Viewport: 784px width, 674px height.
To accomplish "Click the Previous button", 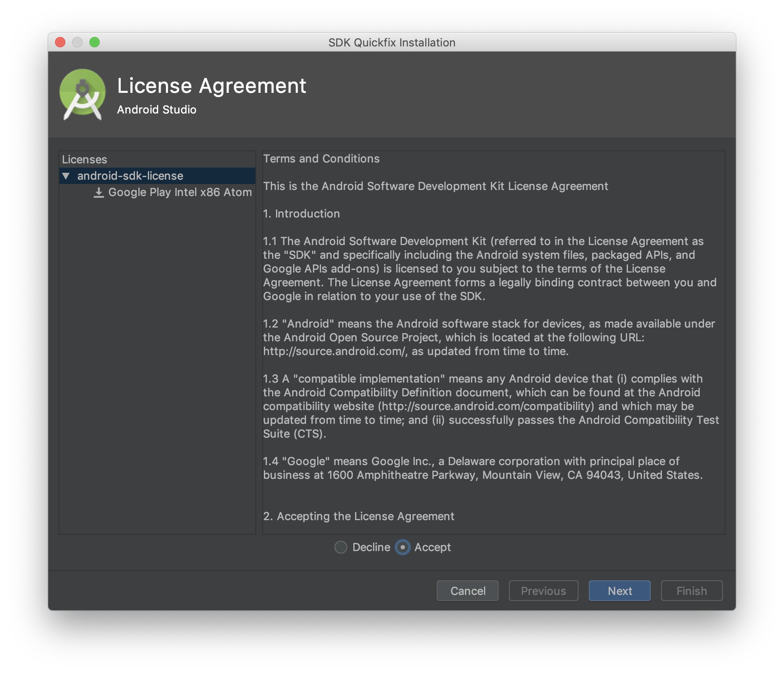I will [543, 591].
